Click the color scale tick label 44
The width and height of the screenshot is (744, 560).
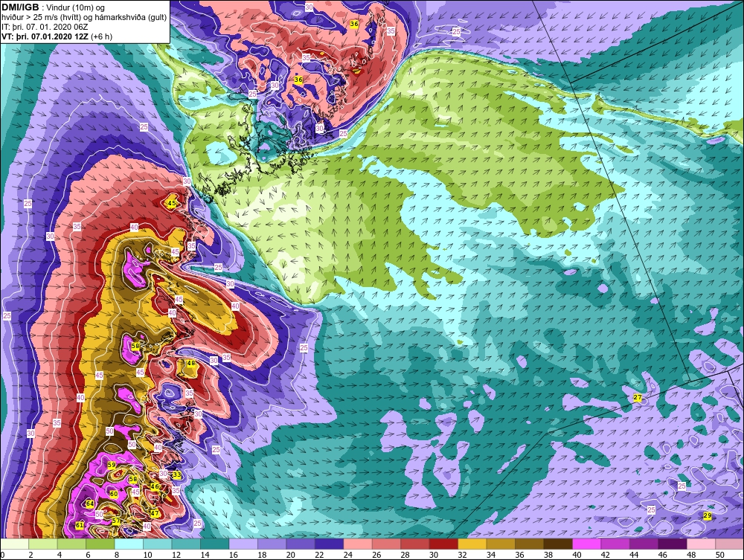point(634,556)
